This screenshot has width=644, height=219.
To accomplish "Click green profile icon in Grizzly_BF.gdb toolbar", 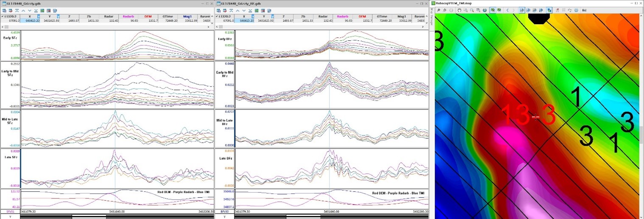I will click(257, 11).
